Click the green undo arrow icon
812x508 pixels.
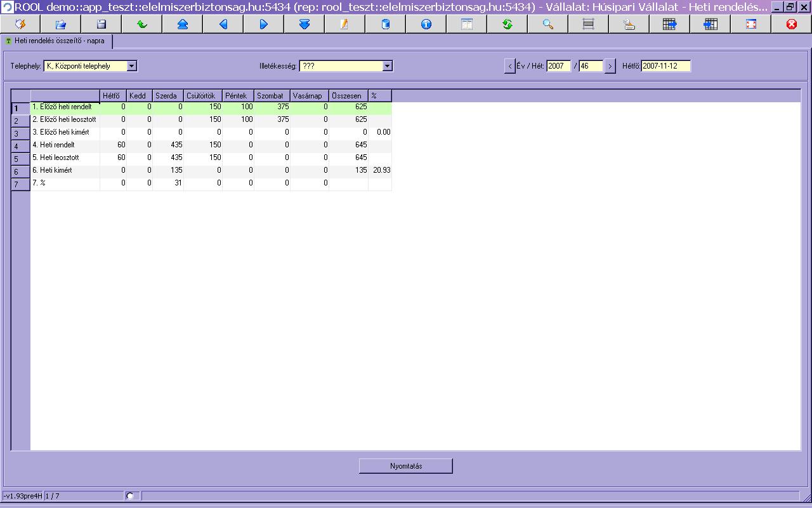[x=141, y=24]
